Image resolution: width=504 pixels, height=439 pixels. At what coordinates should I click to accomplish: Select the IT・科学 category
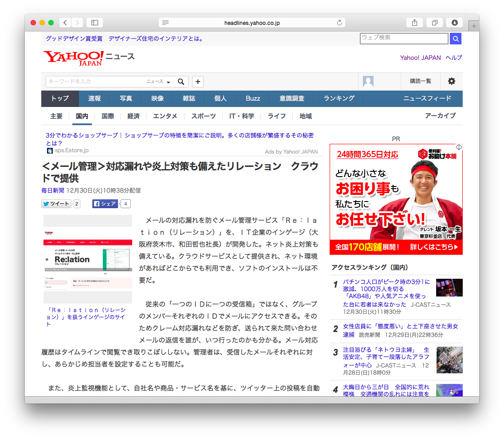(242, 116)
